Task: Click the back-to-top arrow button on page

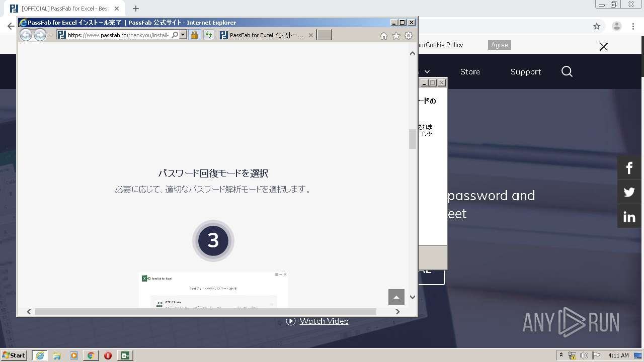Action: point(396,297)
